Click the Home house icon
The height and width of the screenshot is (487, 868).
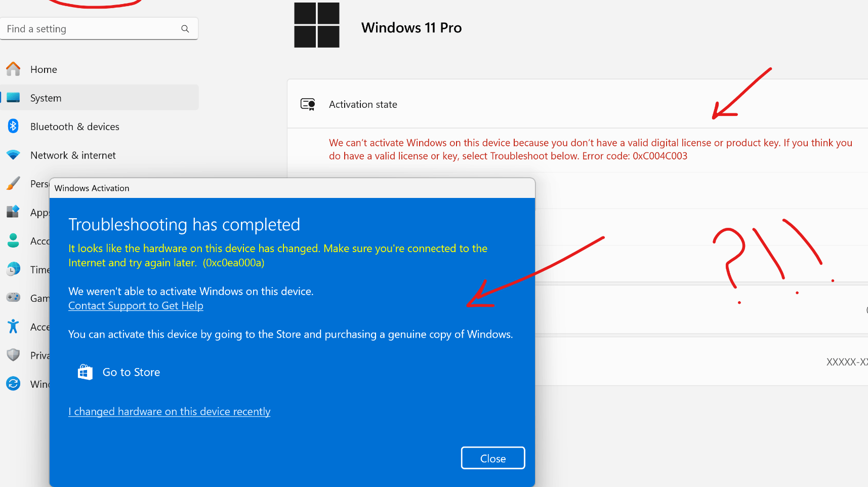tap(13, 69)
